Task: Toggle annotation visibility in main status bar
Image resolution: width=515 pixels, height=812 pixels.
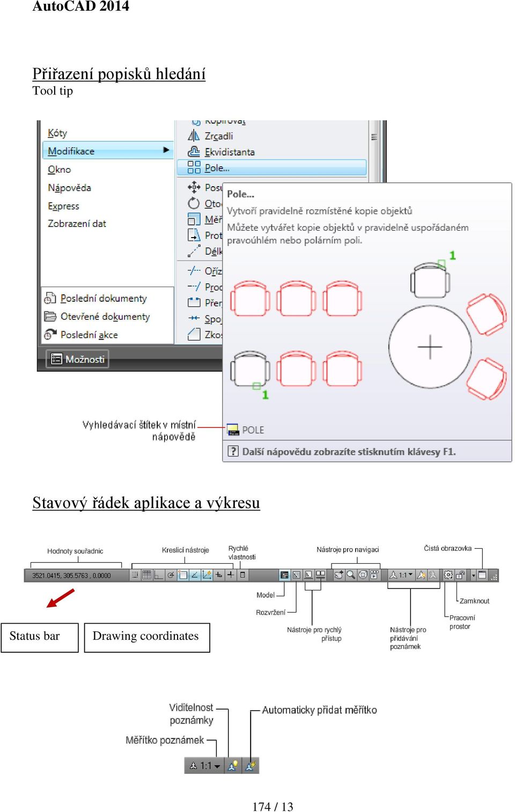Action: click(x=421, y=575)
